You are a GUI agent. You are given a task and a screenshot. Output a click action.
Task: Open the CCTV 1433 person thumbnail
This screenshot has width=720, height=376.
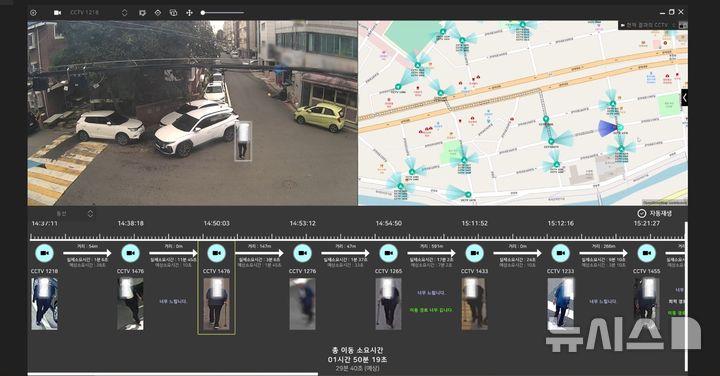coord(474,303)
